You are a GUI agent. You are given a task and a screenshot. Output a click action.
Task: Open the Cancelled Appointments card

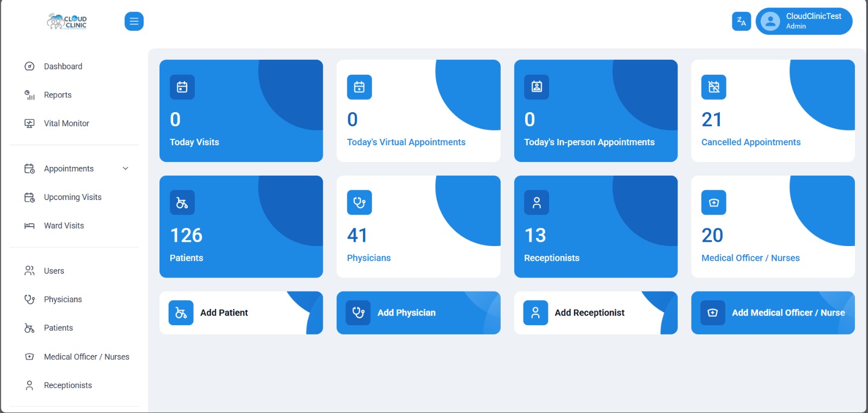coord(773,111)
